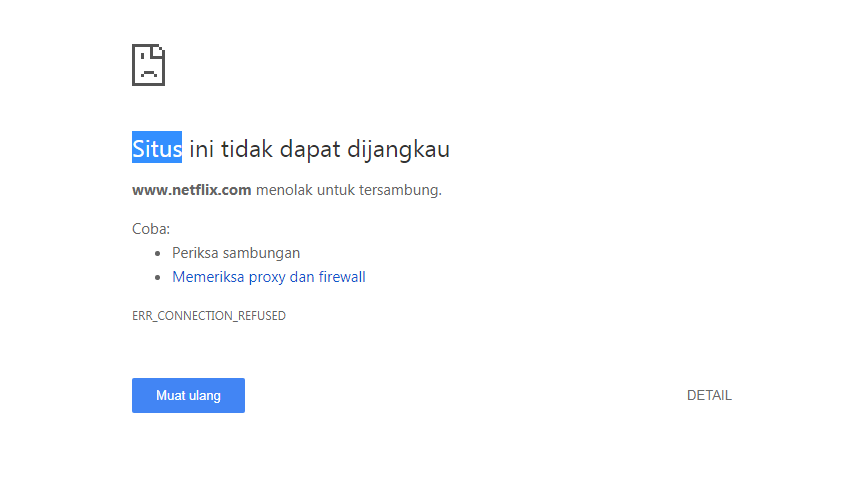859x498 pixels.
Task: Click 'menolak untuk tersambung.' text
Action: coord(348,190)
